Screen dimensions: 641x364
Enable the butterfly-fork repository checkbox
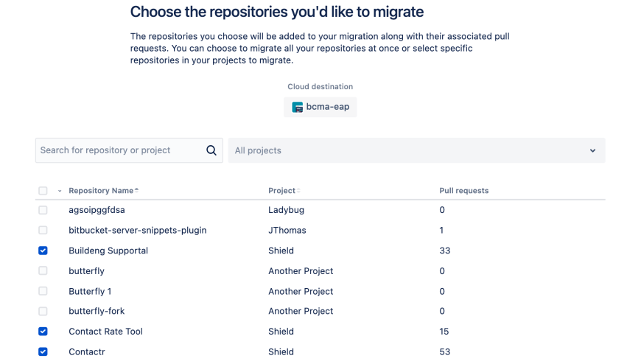coord(43,312)
